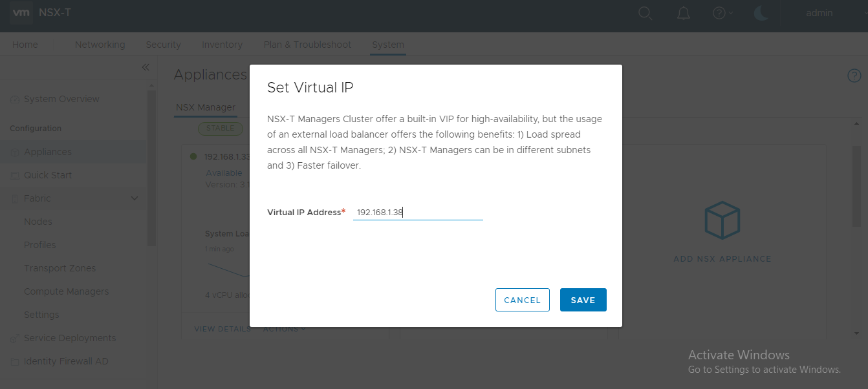Toggle dark mode moon icon
868x389 pixels.
coord(761,14)
